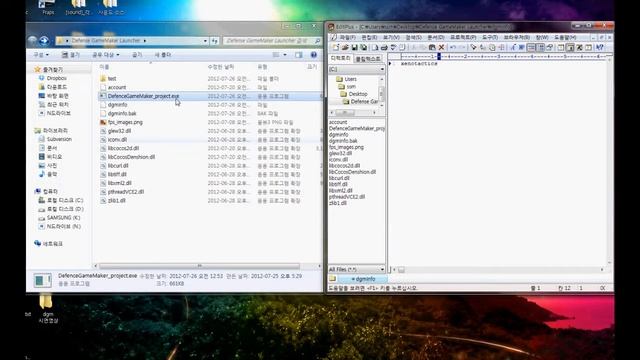Click 새 폴더 button in Explorer toolbar
This screenshot has width=640, height=360.
(x=162, y=55)
